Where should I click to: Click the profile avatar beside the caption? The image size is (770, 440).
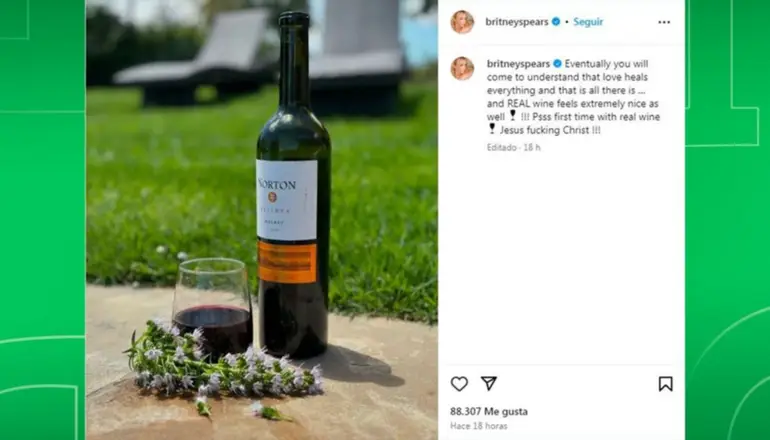pos(462,68)
